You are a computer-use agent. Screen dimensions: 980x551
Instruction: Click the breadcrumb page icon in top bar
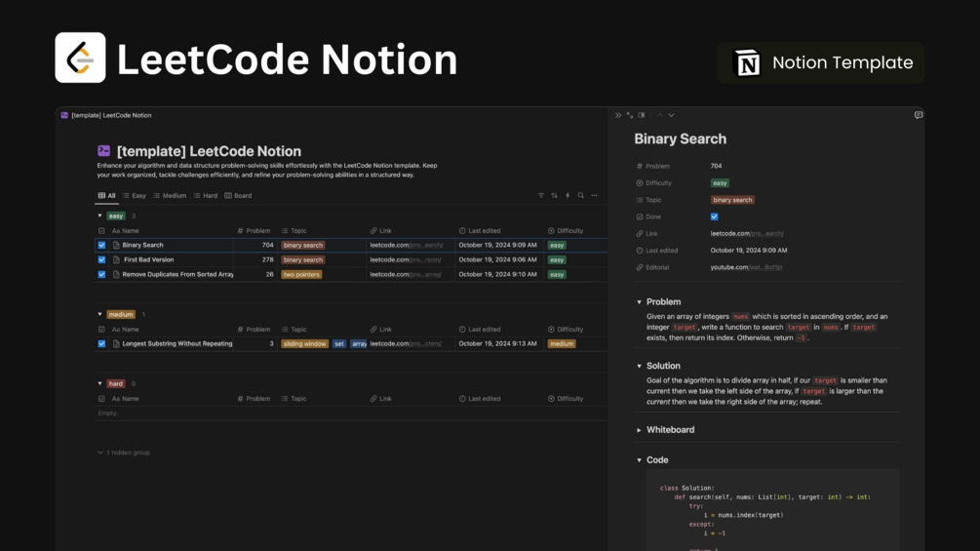coord(64,116)
